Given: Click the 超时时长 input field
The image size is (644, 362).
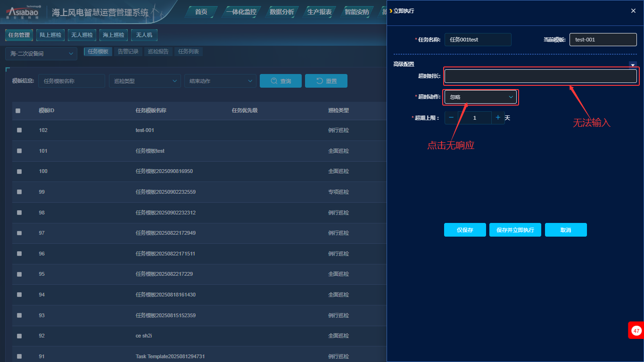Looking at the screenshot, I should [x=540, y=76].
